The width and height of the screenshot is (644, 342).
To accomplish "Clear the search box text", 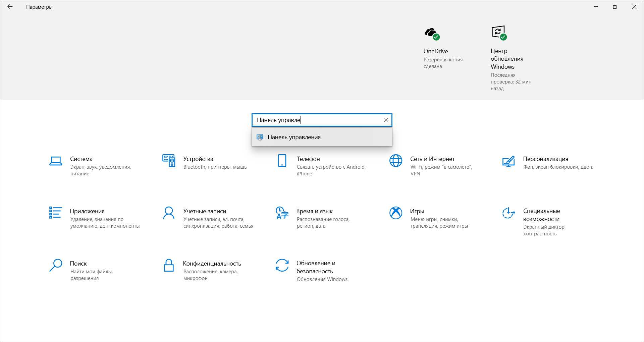I will tap(386, 120).
